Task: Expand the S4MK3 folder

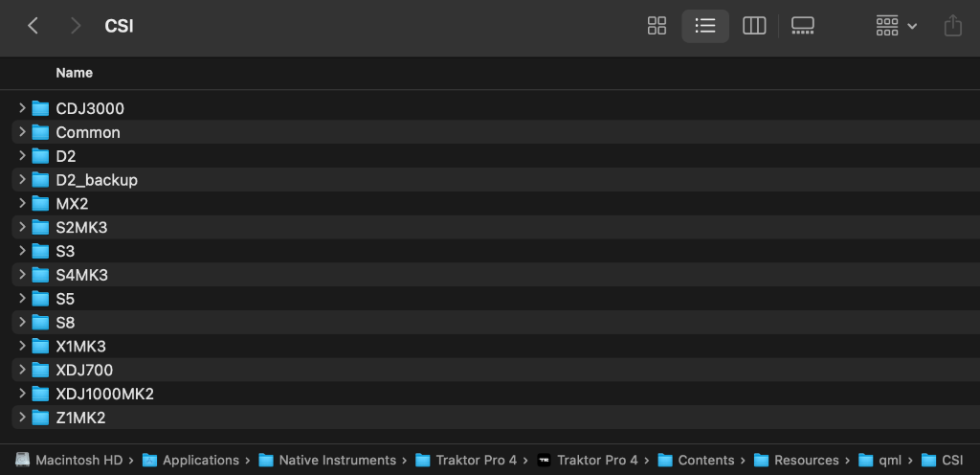Action: click(22, 275)
